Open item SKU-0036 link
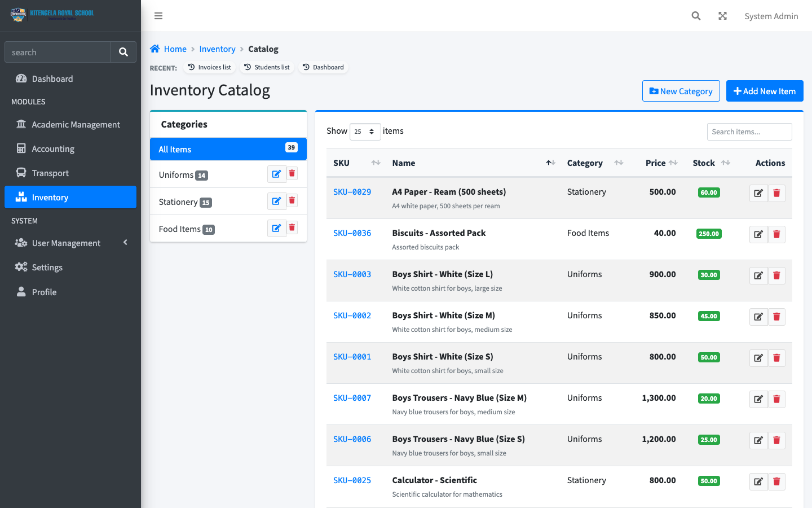812x508 pixels. click(352, 233)
